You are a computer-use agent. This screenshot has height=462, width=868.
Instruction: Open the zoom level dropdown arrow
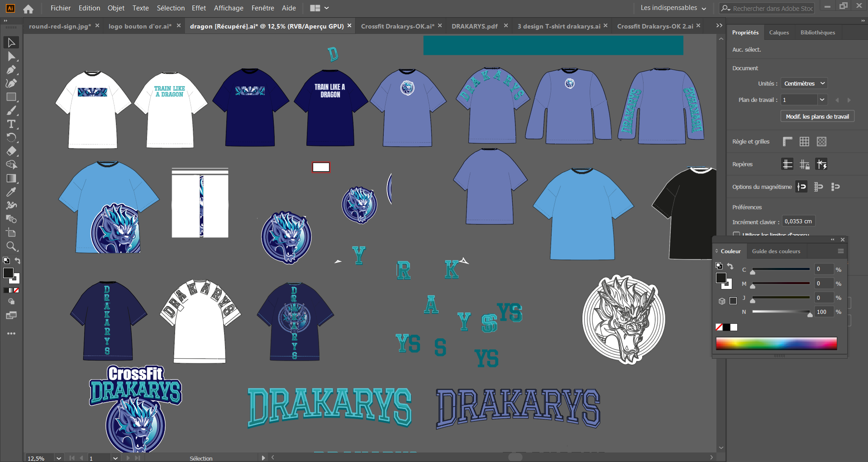(59, 458)
